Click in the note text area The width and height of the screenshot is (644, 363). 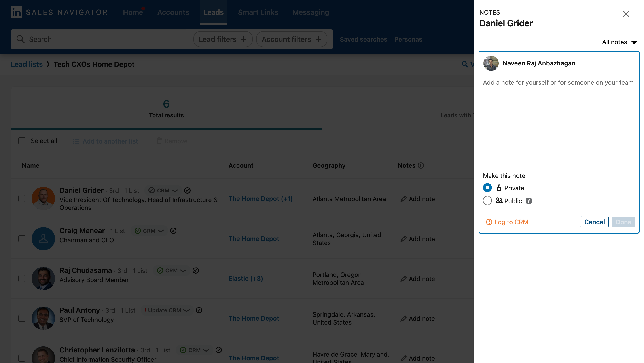(x=559, y=121)
